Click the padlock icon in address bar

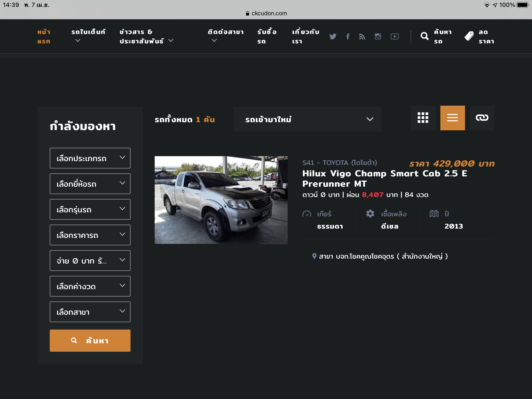[x=248, y=13]
